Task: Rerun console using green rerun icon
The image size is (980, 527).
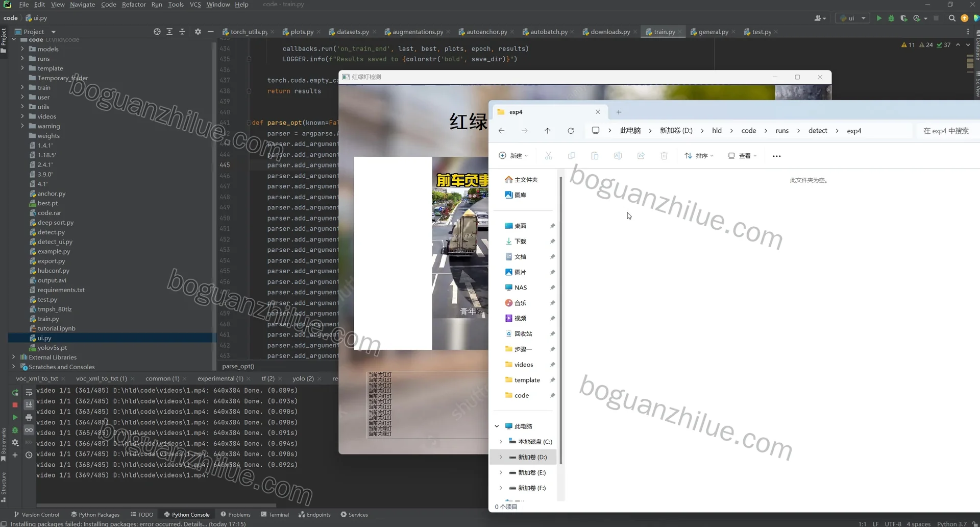Action: [15, 392]
